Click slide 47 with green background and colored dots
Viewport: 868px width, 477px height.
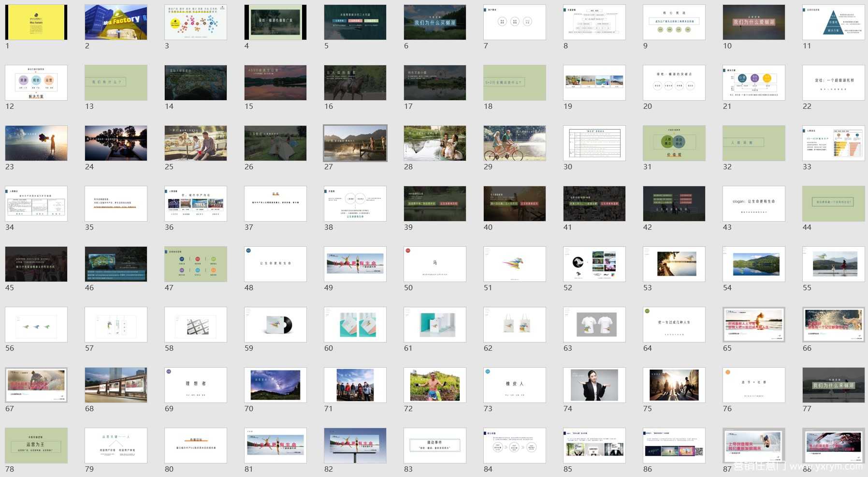point(196,264)
